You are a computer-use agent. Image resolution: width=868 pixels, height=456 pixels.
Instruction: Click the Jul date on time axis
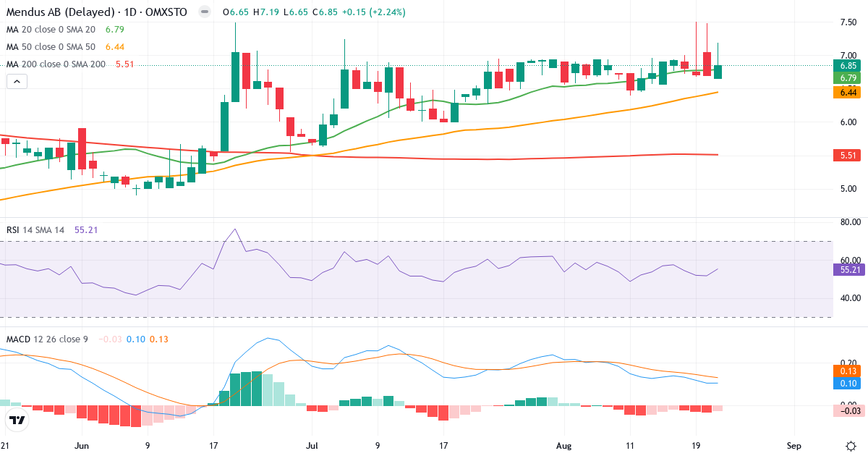[x=312, y=446]
